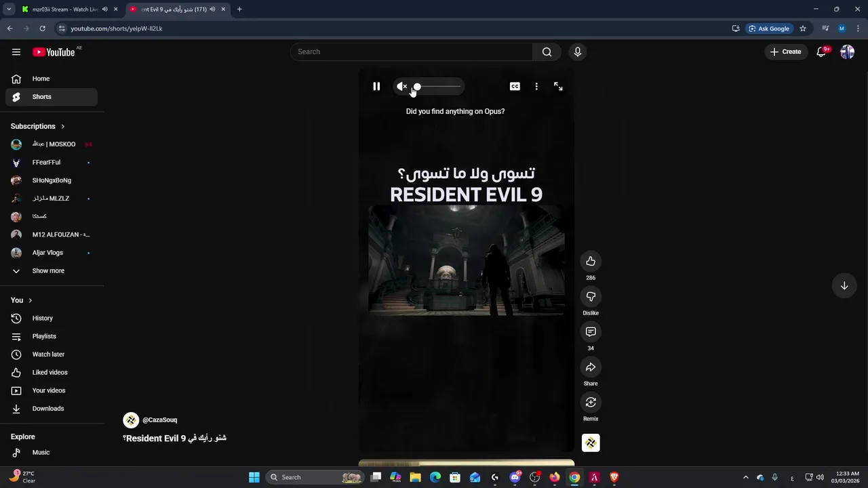Open History in the sidebar

[52, 318]
